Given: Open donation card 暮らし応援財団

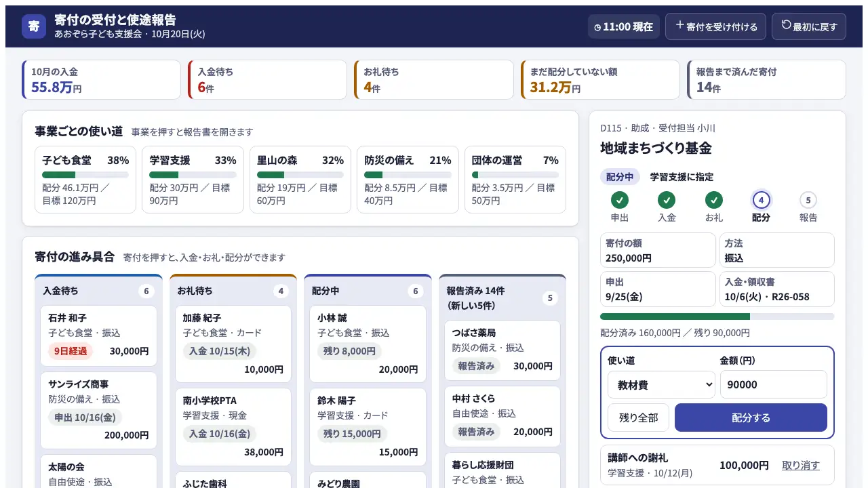Looking at the screenshot, I should [x=502, y=470].
